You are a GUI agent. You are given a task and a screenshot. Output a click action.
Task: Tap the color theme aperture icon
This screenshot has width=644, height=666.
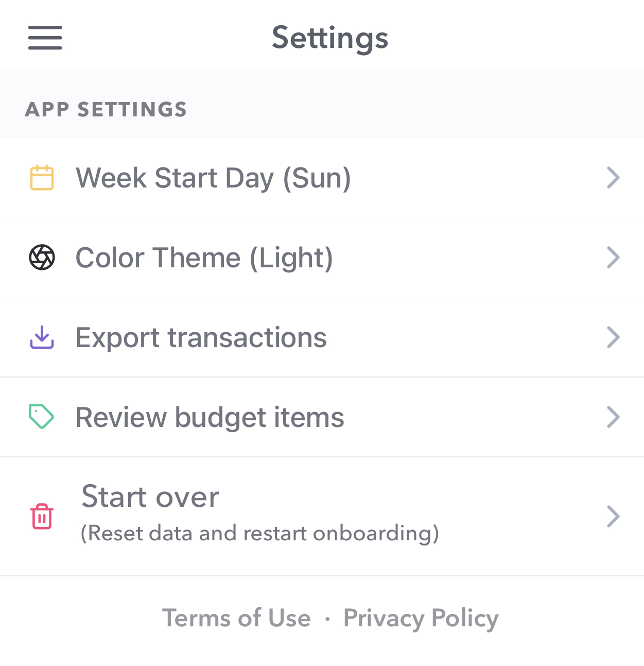pos(42,257)
